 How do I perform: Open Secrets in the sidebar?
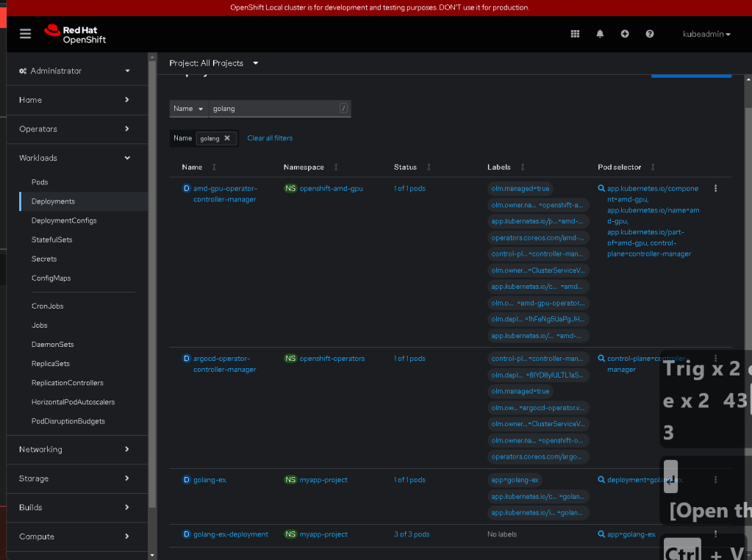coord(44,259)
